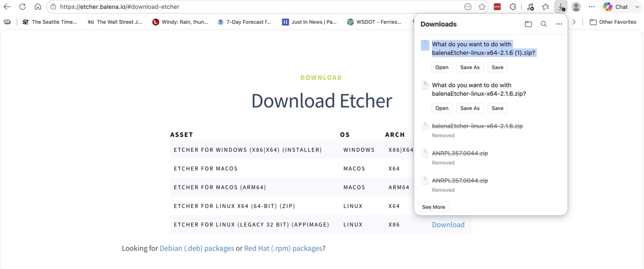Viewport: 644px width, 269px height.
Task: Open the Extensions puzzle piece icon
Action: [513, 7]
